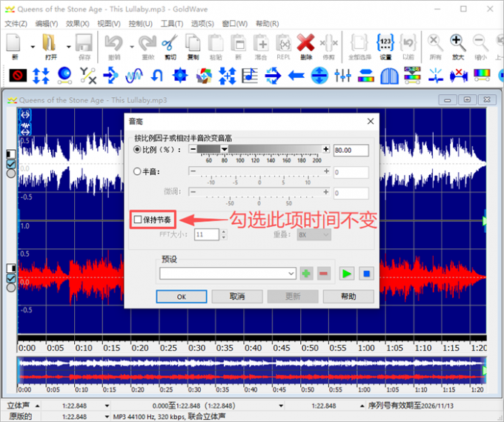Click the Zoom In (放大) magnifier icon
This screenshot has height=422, width=504.
tap(458, 43)
